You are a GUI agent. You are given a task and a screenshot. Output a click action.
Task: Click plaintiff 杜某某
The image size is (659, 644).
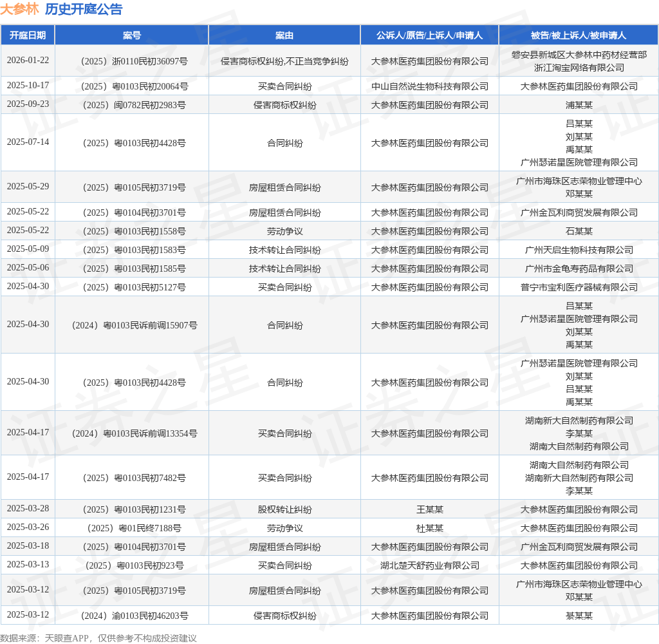pyautogui.click(x=429, y=528)
